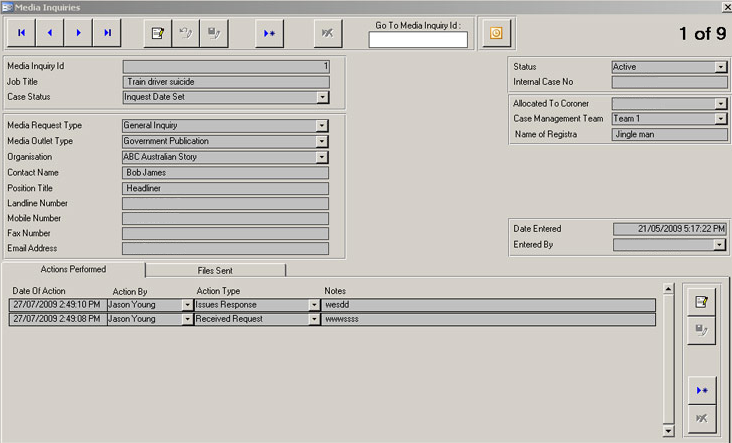This screenshot has height=443, width=732.
Task: Click the save record icon in top toolbar
Action: point(214,33)
